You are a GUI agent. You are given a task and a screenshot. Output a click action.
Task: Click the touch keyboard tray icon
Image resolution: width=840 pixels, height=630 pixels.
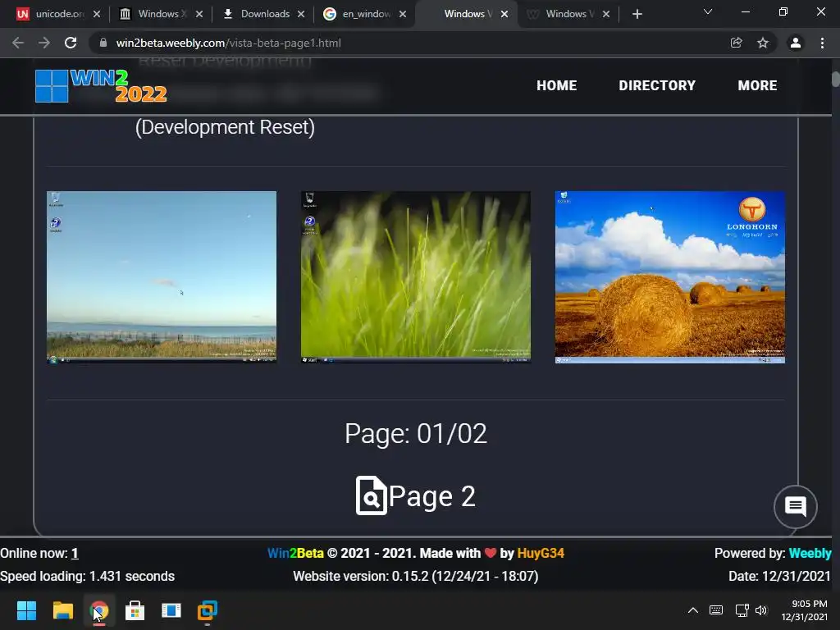tap(715, 610)
